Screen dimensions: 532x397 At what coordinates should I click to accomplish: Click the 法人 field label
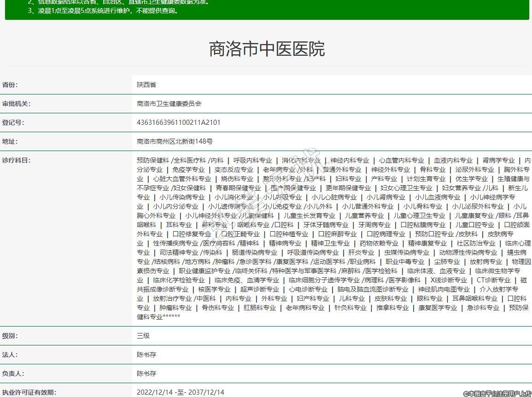(x=10, y=355)
